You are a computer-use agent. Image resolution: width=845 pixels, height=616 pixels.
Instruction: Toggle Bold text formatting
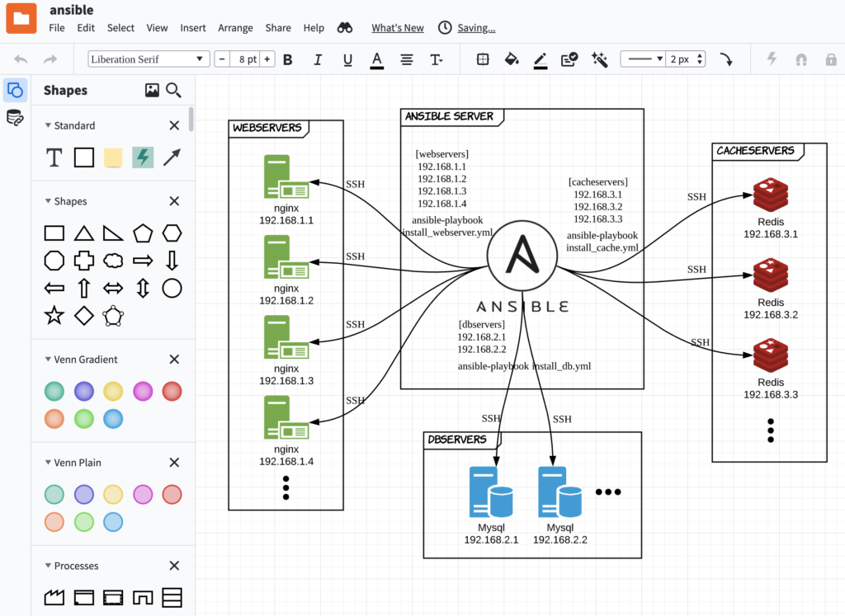287,59
